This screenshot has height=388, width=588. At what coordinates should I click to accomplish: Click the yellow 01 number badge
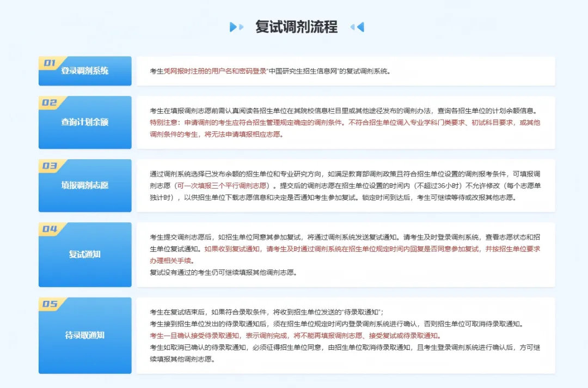tap(50, 63)
